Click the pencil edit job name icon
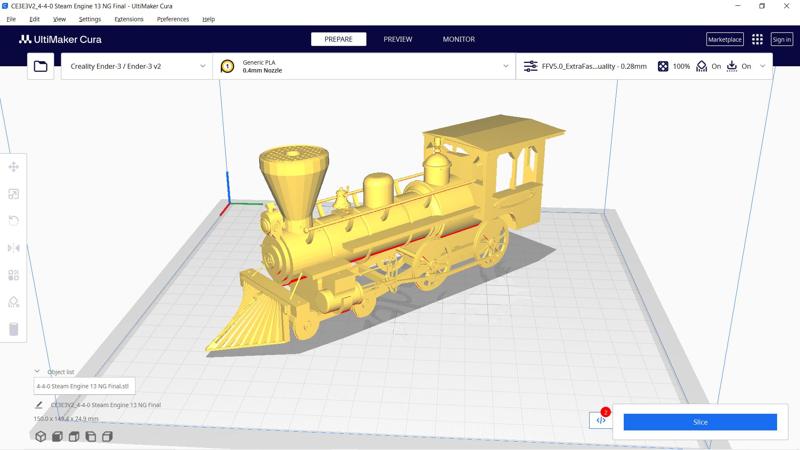The image size is (800, 450). pyautogui.click(x=39, y=405)
